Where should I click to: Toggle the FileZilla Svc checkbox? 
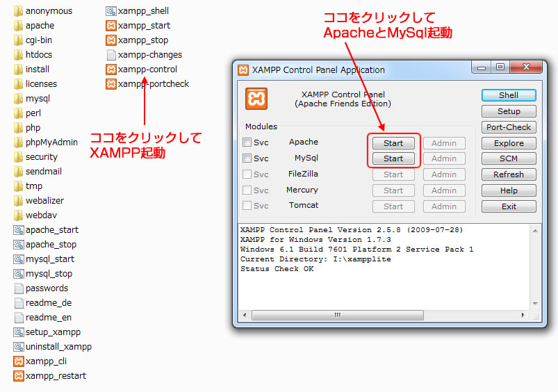click(x=247, y=174)
